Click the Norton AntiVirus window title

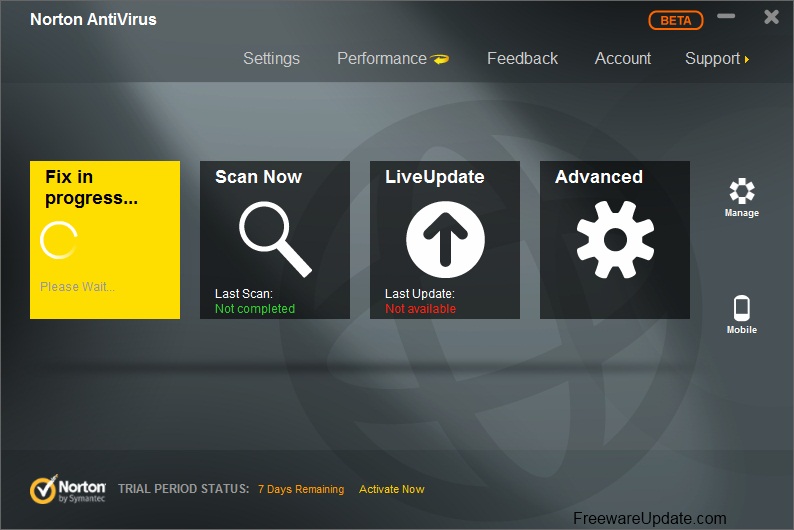coord(93,19)
